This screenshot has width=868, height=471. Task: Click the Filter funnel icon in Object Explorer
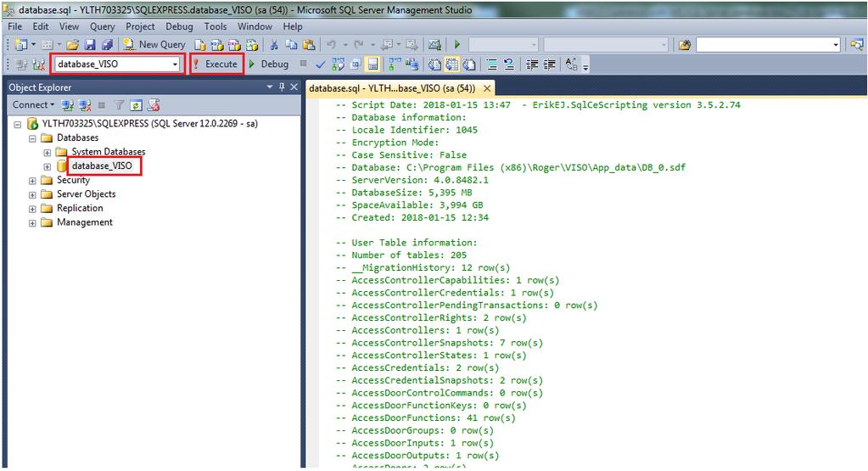pyautogui.click(x=119, y=105)
